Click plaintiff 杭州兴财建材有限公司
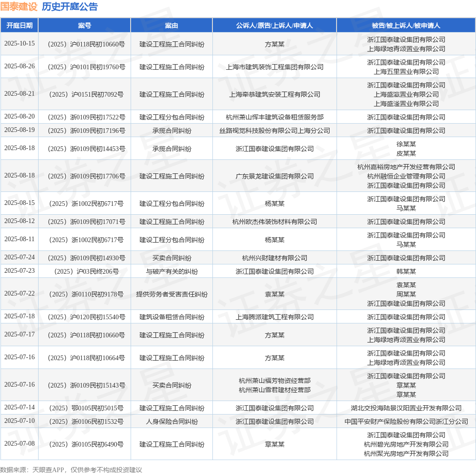 pyautogui.click(x=274, y=258)
